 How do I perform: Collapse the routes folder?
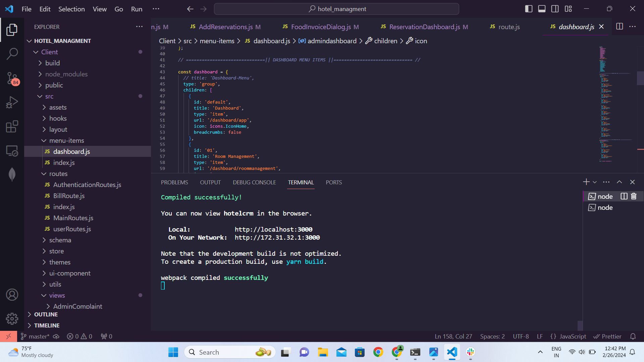[58, 174]
